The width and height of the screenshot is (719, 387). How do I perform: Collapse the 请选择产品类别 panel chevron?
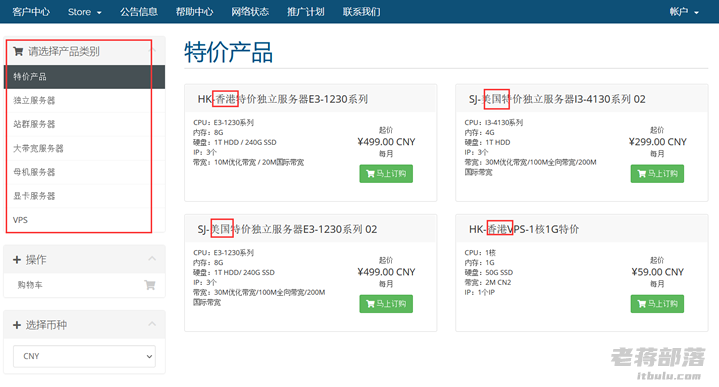(152, 50)
